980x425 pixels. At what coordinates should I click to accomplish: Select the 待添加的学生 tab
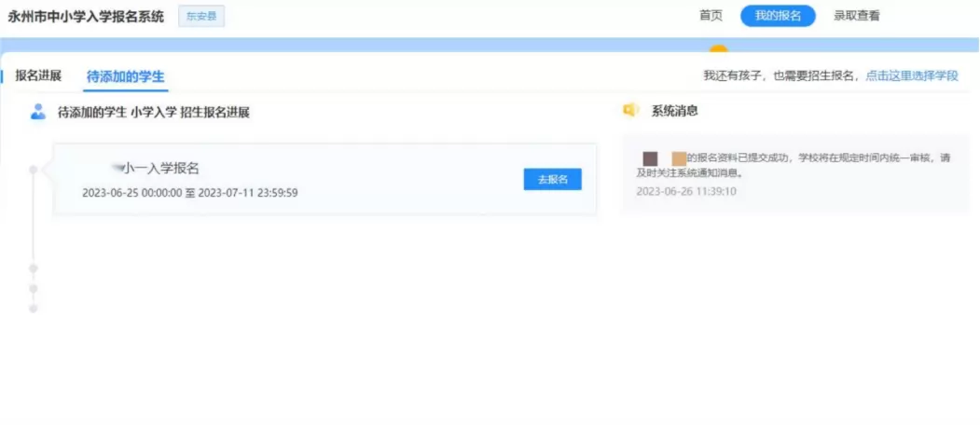[x=125, y=76]
